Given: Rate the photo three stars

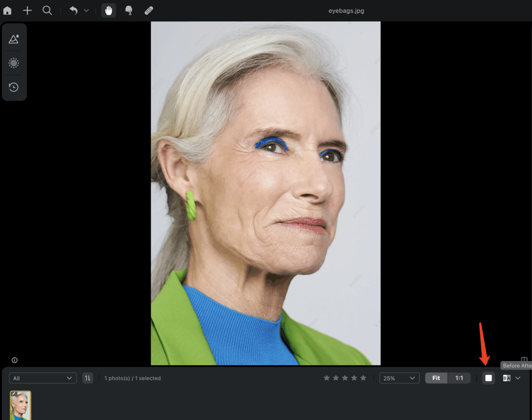Looking at the screenshot, I should tap(345, 378).
